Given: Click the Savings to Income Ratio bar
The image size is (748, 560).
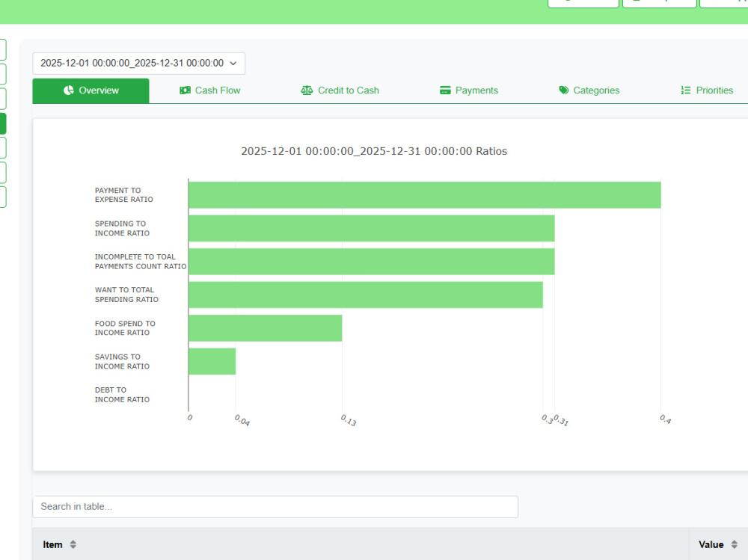Looking at the screenshot, I should click(212, 362).
